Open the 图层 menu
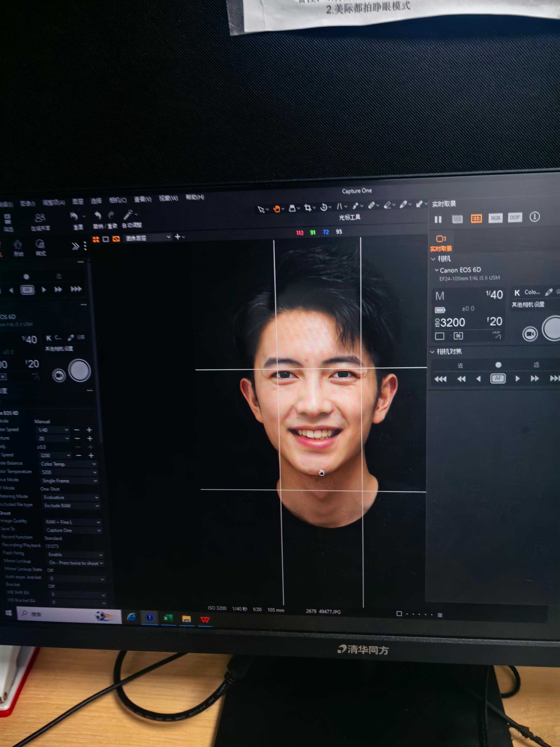Image resolution: width=560 pixels, height=747 pixels. [x=78, y=202]
